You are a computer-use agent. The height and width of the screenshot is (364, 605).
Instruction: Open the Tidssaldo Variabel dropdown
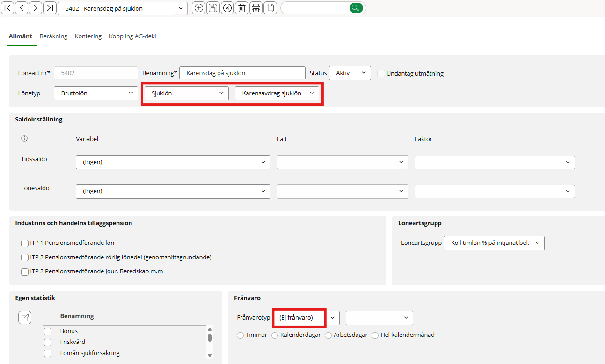pyautogui.click(x=173, y=162)
